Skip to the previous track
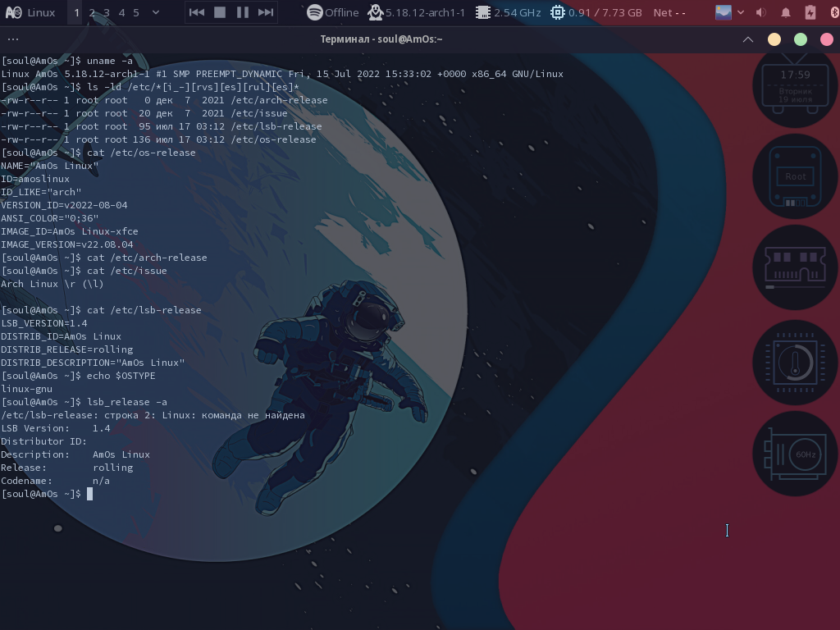Viewport: 840px width, 630px height. 197,12
